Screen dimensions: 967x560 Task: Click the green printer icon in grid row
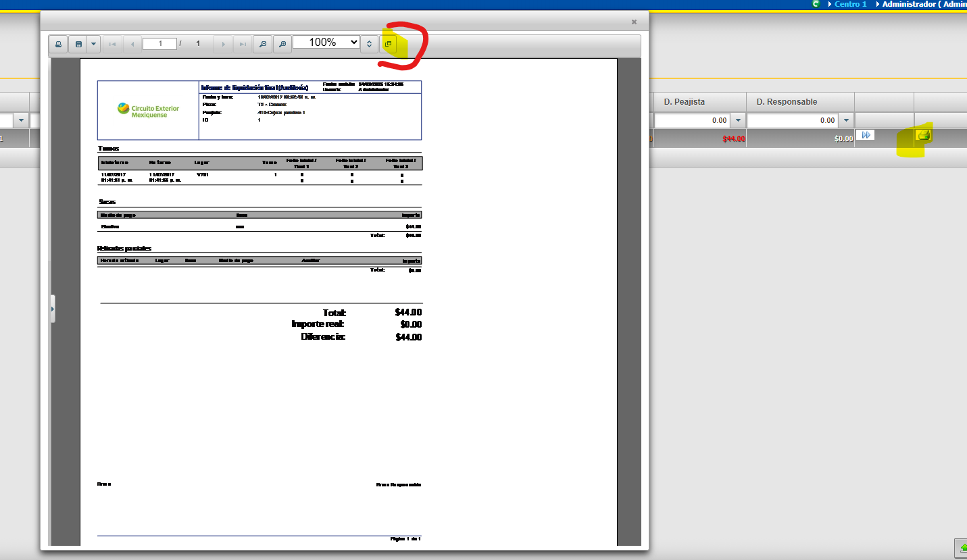[x=924, y=135]
